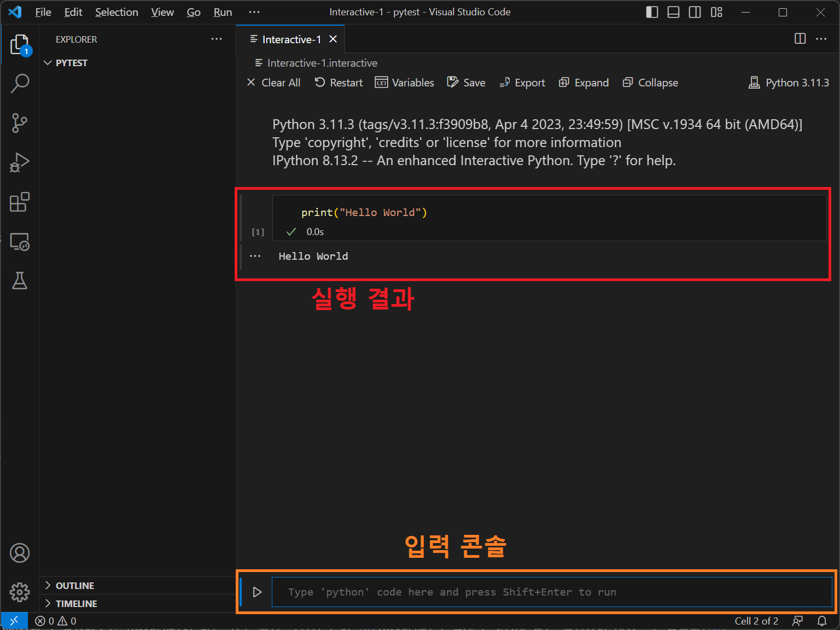Open the Accounts menu icon
The image size is (840, 630).
pyautogui.click(x=20, y=553)
